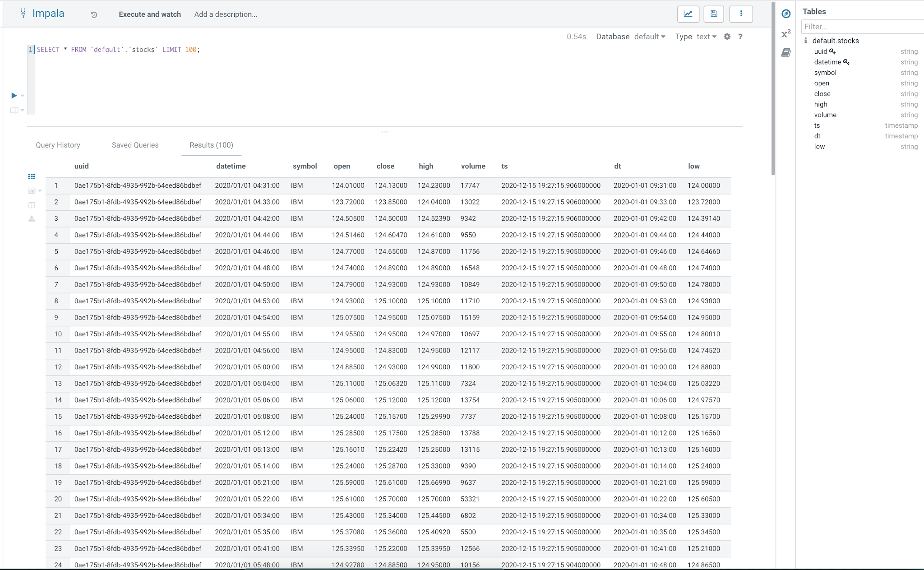Open the three-dots more options menu

tap(741, 14)
